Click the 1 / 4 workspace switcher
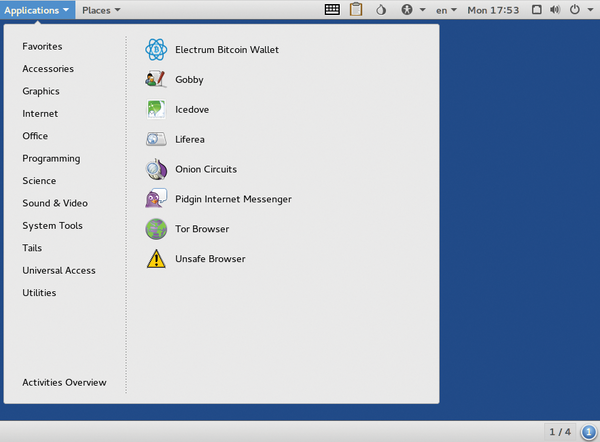600x442 pixels. pos(560,432)
